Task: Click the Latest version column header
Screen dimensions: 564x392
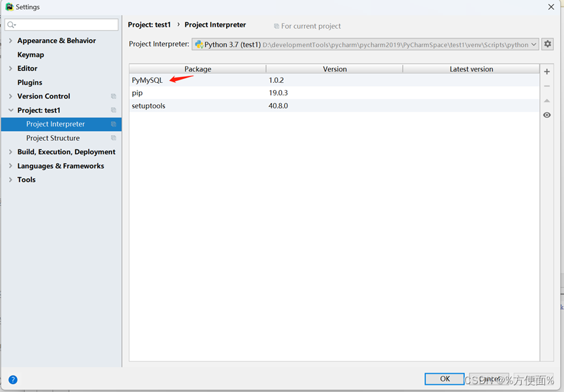Action: tap(471, 68)
